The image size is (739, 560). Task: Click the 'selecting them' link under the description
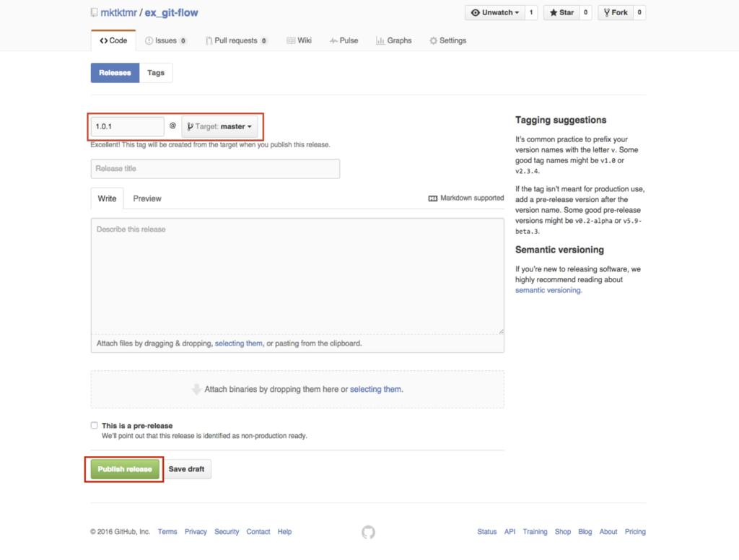click(238, 344)
